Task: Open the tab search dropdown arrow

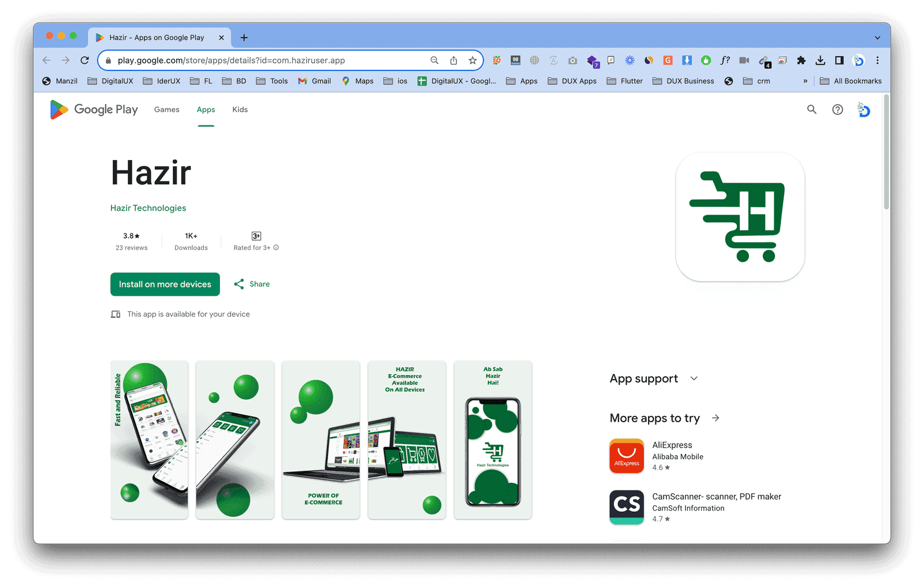Action: (877, 38)
